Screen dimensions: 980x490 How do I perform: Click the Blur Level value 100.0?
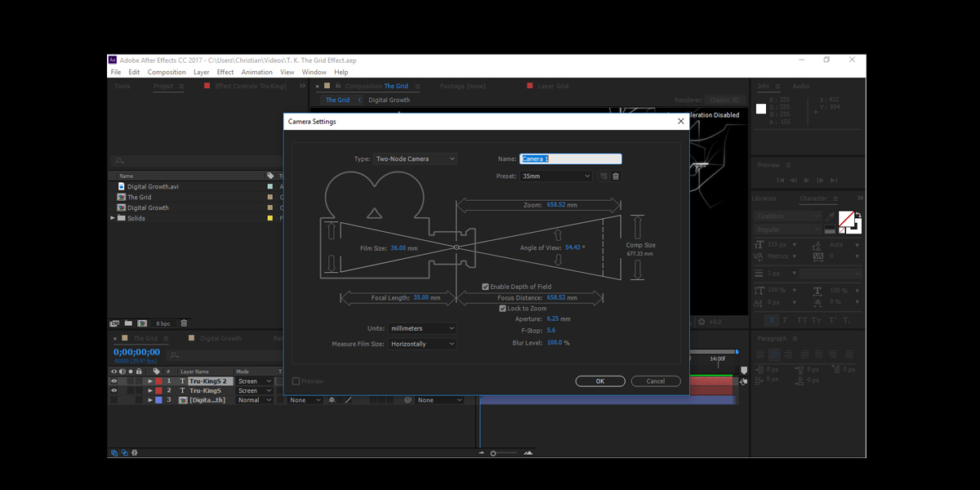555,343
